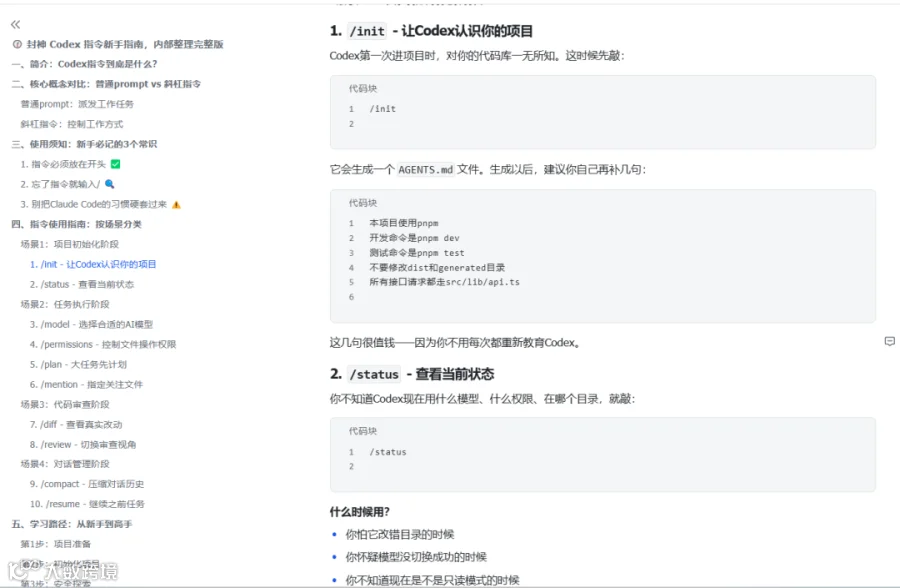
Task: Click bullet '你怀疑模型没切换成功的时候'
Action: point(416,557)
